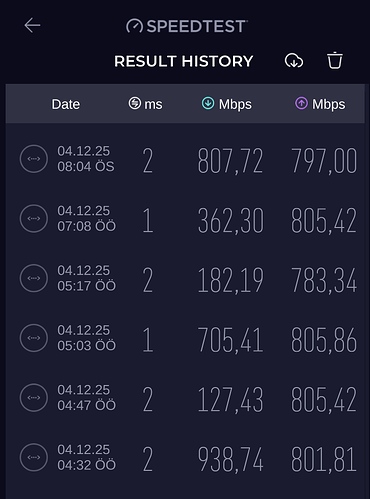This screenshot has height=499, width=370.
Task: Open the 705,41 Mbps download result
Action: click(185, 338)
